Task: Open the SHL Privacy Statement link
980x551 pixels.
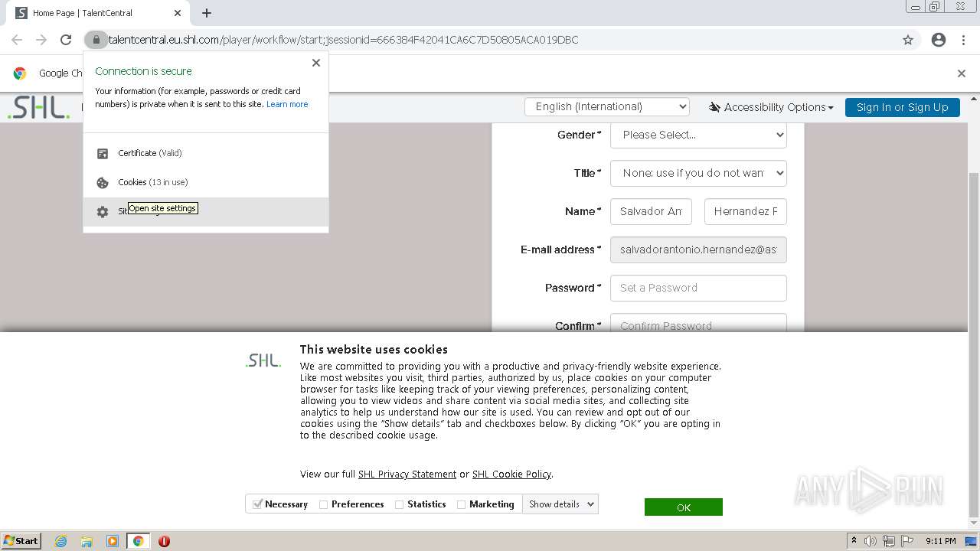Action: [407, 474]
